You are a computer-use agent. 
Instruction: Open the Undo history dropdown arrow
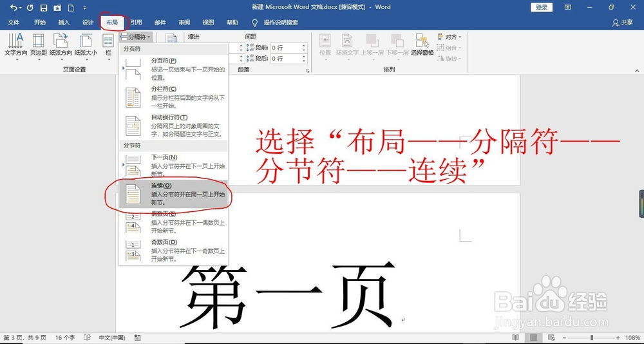point(20,7)
